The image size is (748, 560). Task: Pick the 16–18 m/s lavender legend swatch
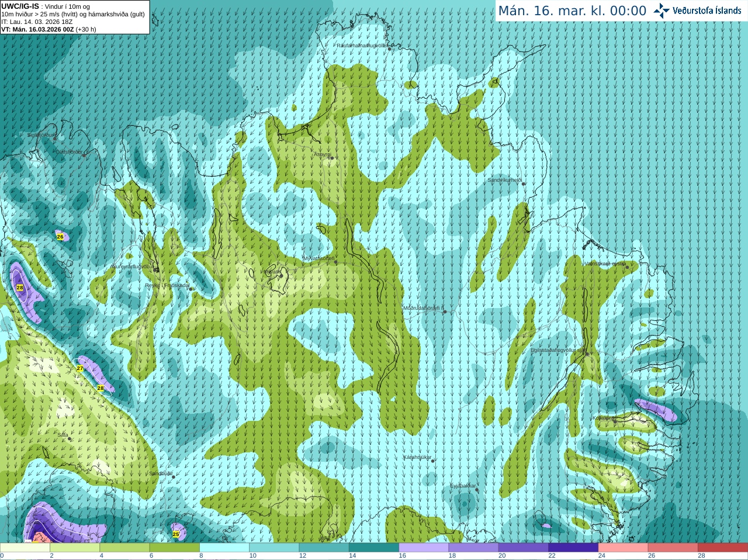[424, 548]
